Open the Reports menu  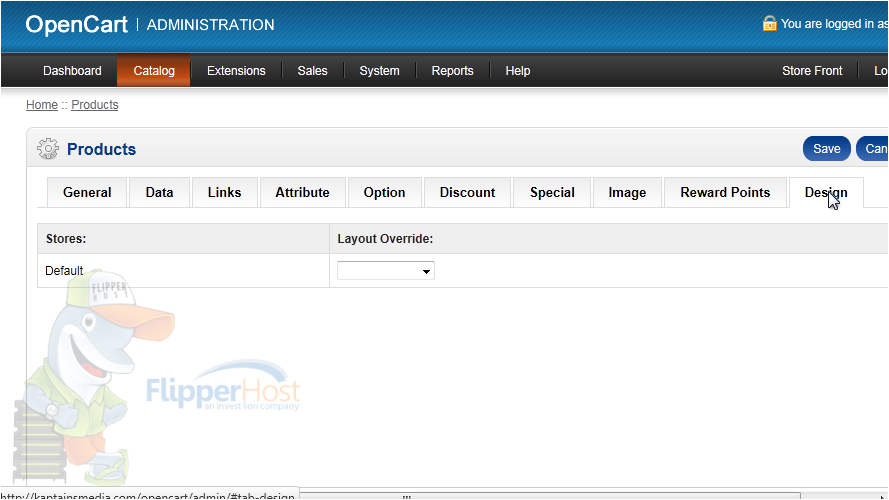[452, 71]
